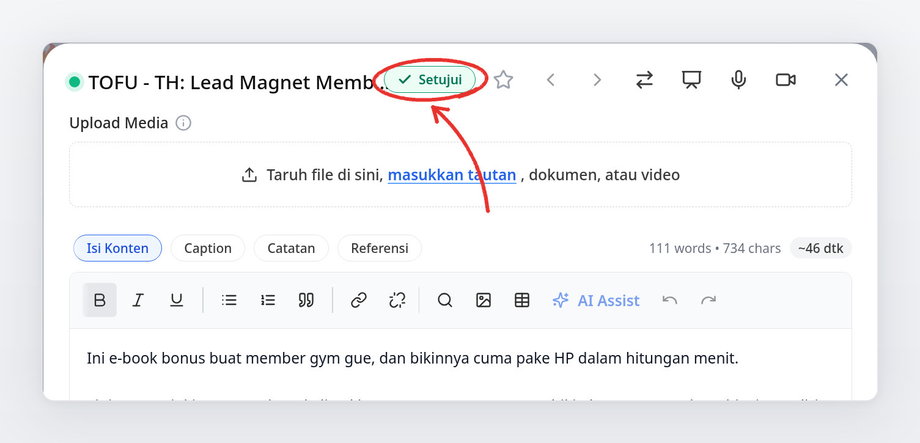Toggle bold formatting
The height and width of the screenshot is (443, 920).
(x=100, y=300)
